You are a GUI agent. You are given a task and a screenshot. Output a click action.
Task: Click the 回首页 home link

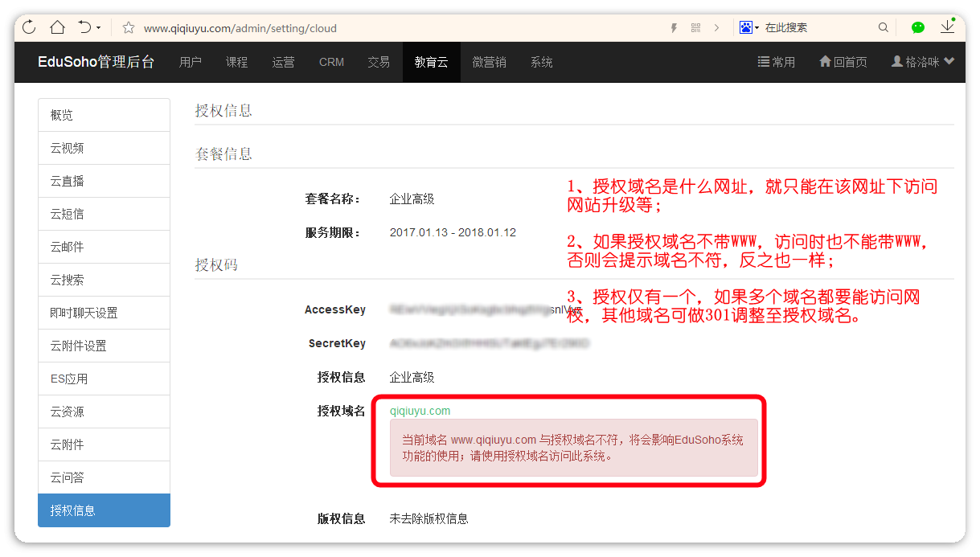843,62
